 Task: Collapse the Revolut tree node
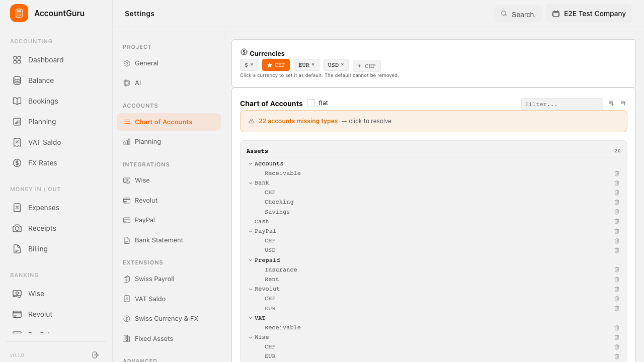[x=251, y=289]
